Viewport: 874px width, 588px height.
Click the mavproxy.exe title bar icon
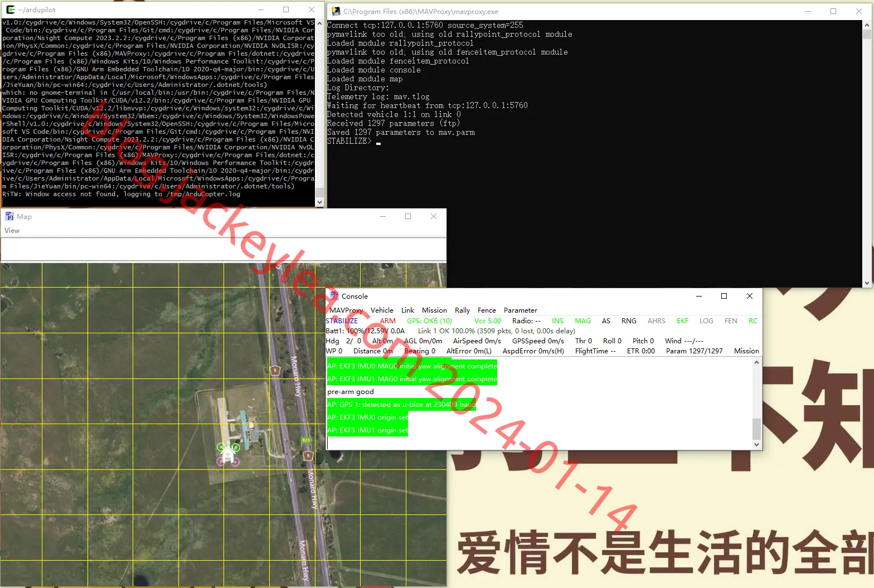tap(336, 11)
